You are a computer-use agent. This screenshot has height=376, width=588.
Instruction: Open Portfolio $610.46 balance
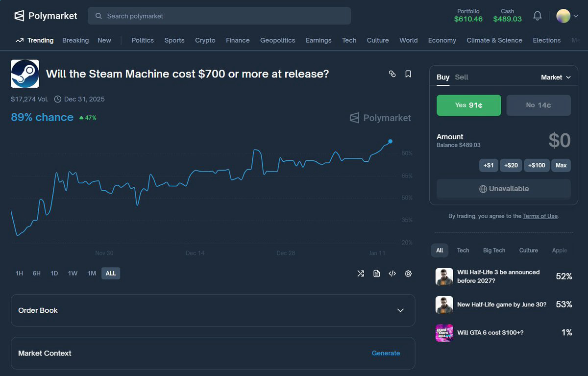tap(468, 15)
